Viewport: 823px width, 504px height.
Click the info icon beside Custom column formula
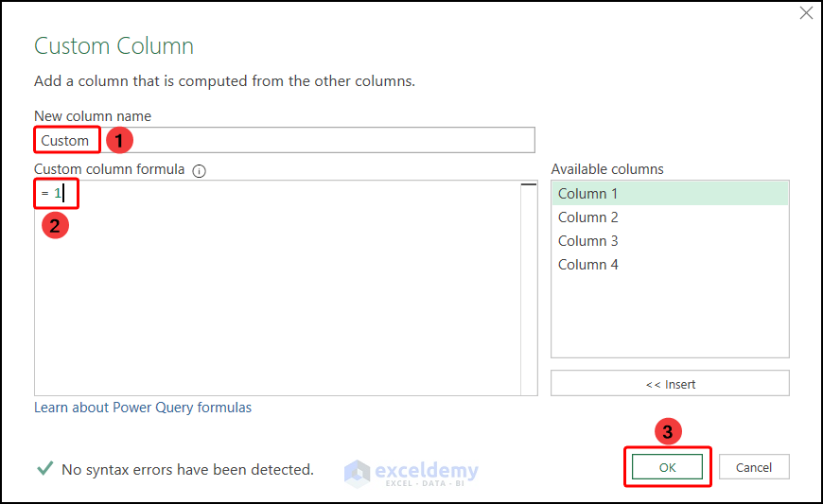(200, 171)
